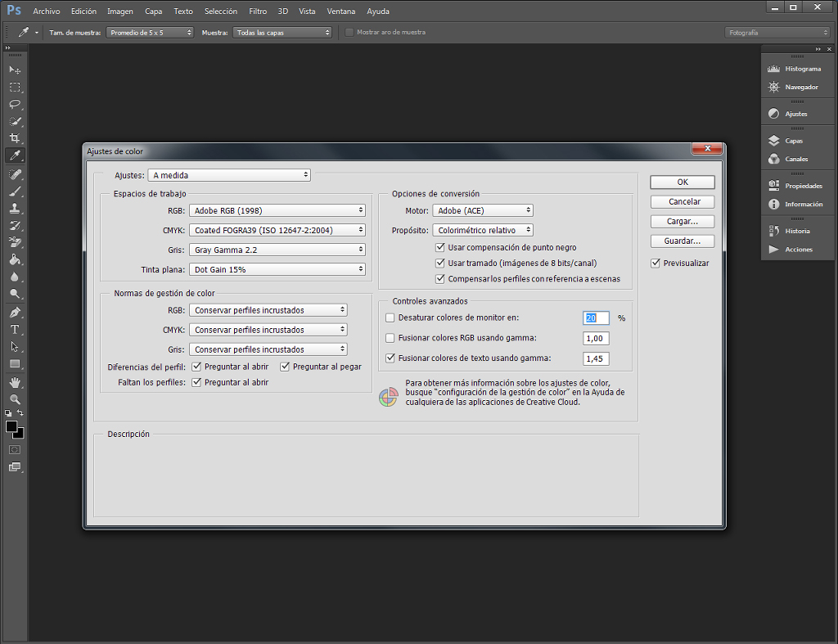
Task: Select the Quick Selection tool
Action: 15,121
